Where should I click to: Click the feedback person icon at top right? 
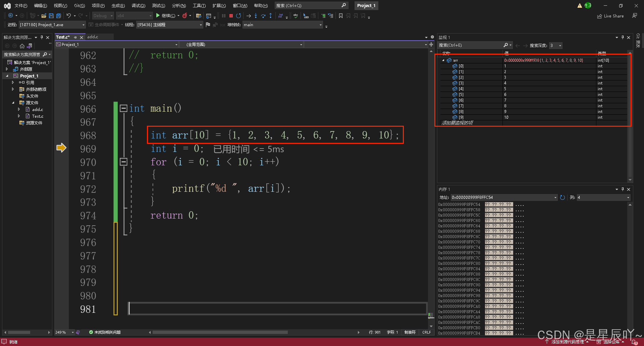pos(635,16)
